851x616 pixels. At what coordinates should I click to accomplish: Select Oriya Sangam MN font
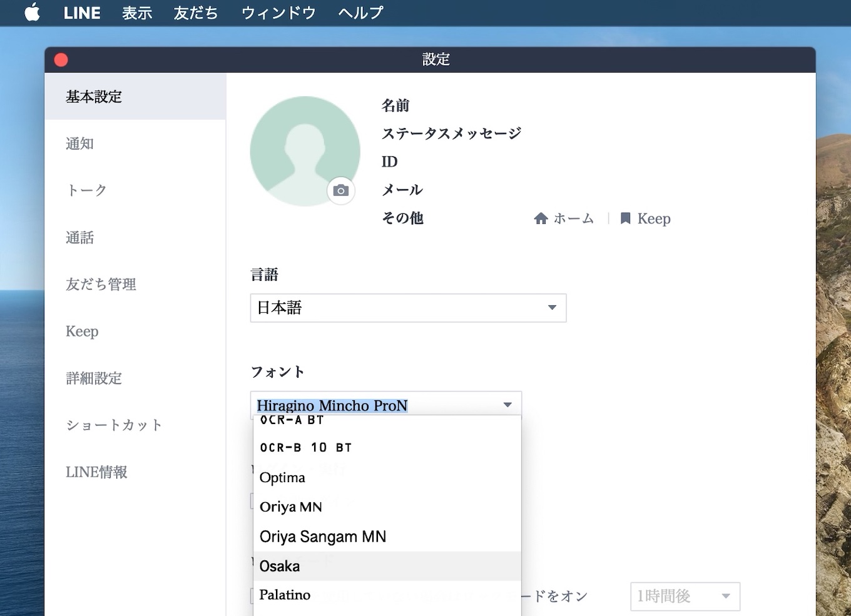pyautogui.click(x=387, y=537)
